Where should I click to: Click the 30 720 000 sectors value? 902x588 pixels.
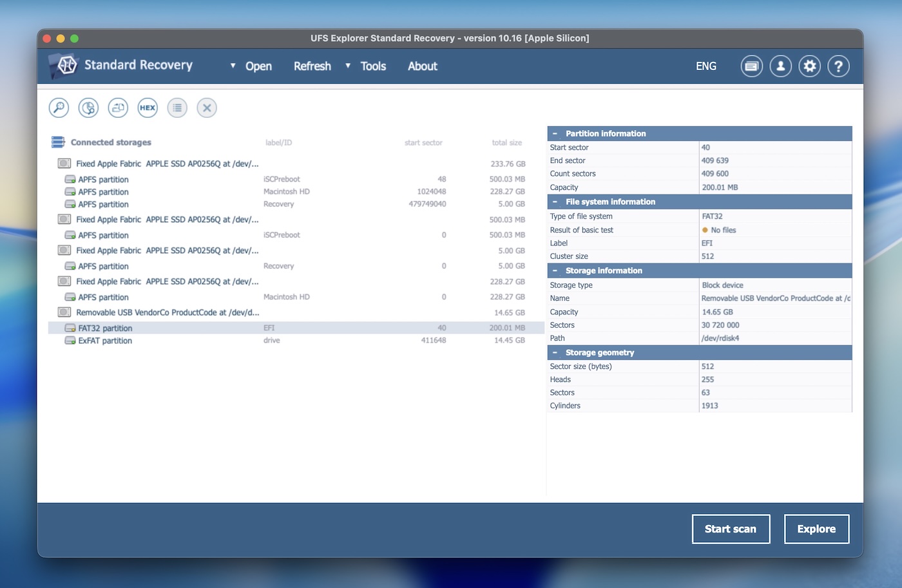[x=720, y=325]
